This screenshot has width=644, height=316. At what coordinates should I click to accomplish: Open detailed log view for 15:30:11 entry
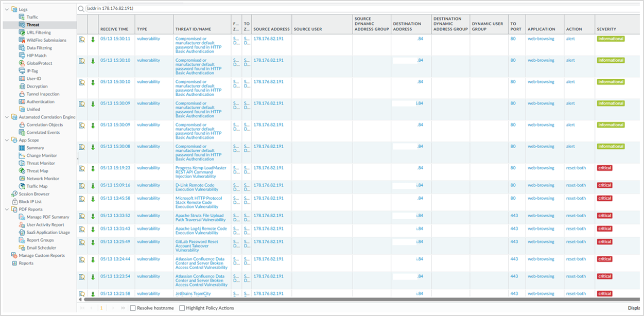click(x=82, y=39)
